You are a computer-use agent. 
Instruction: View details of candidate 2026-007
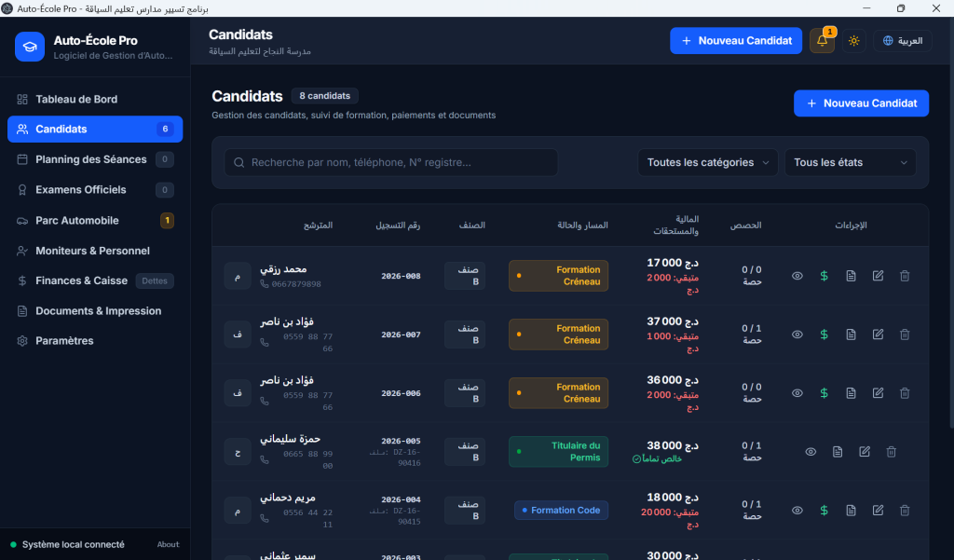(797, 335)
